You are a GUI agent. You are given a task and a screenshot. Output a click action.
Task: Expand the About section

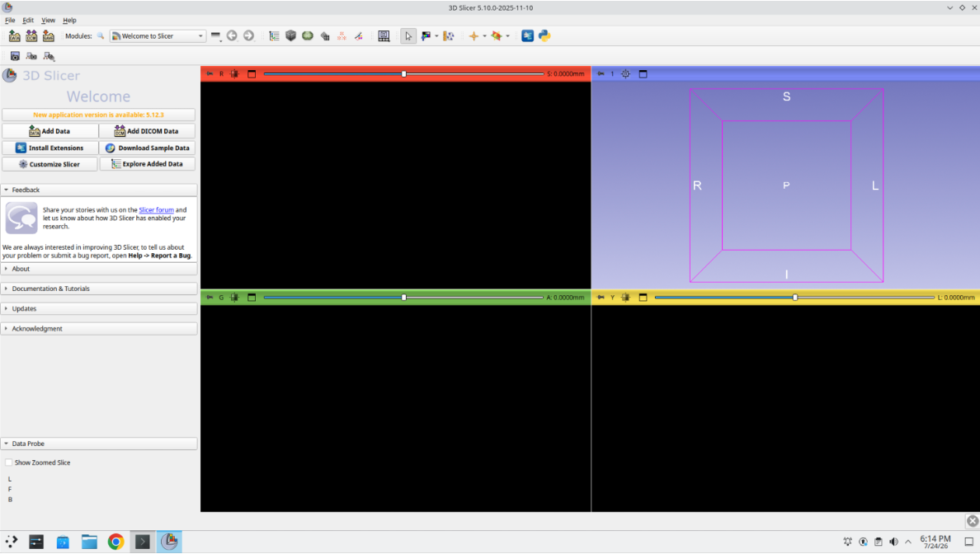[99, 269]
